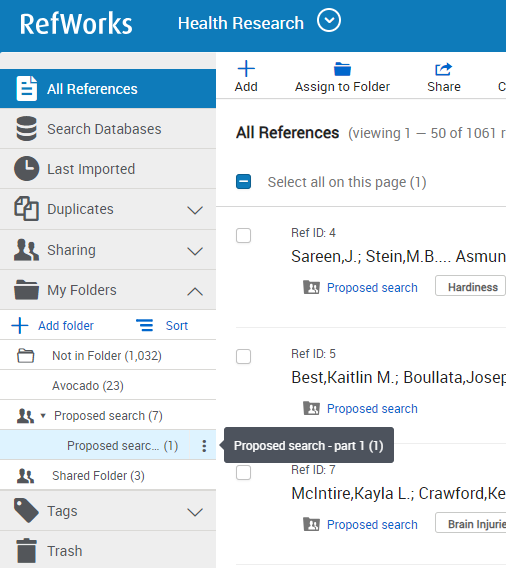Image resolution: width=506 pixels, height=568 pixels.
Task: Click the Assign to Folder icon
Action: (x=342, y=69)
